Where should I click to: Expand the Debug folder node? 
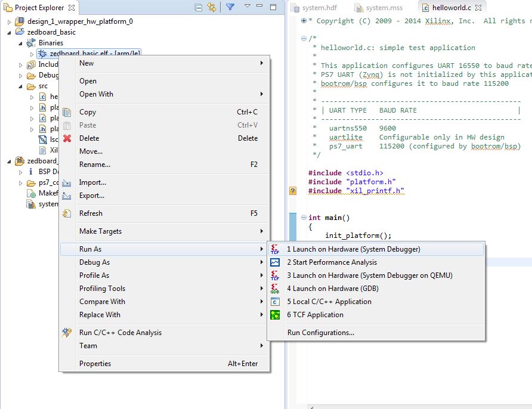pos(20,76)
